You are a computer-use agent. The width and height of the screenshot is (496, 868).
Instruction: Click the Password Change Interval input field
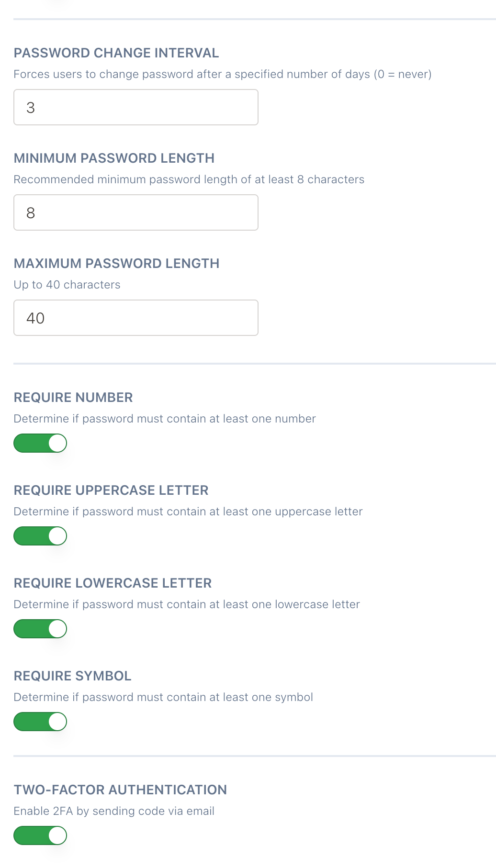[x=135, y=107]
